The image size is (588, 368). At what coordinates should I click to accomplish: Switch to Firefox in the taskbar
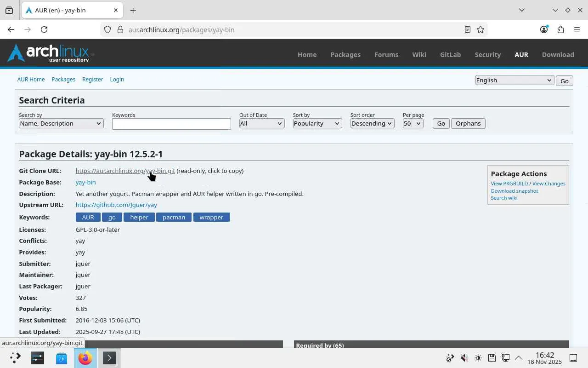85,358
